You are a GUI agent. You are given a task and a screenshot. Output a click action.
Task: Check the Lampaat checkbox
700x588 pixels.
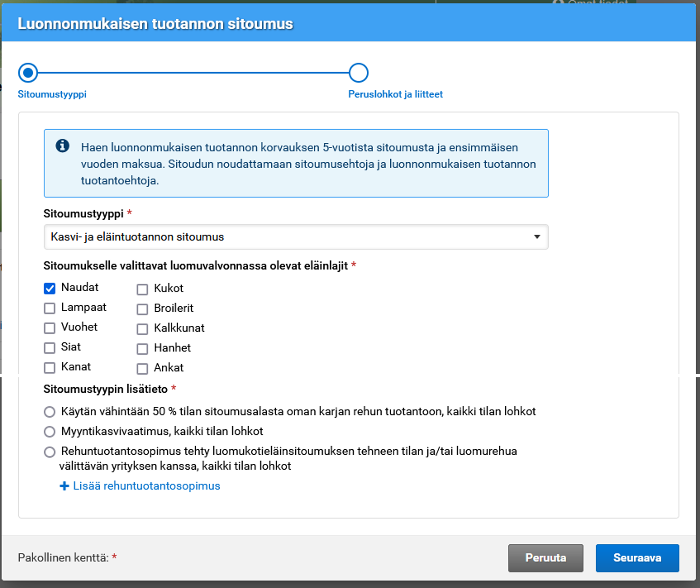(x=49, y=308)
